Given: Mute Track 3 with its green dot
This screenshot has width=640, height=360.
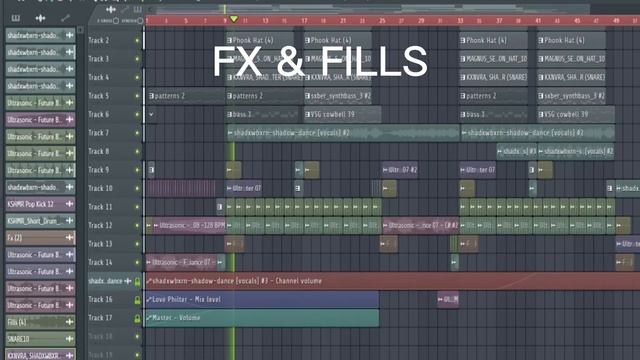Looking at the screenshot, I should click(x=137, y=59).
